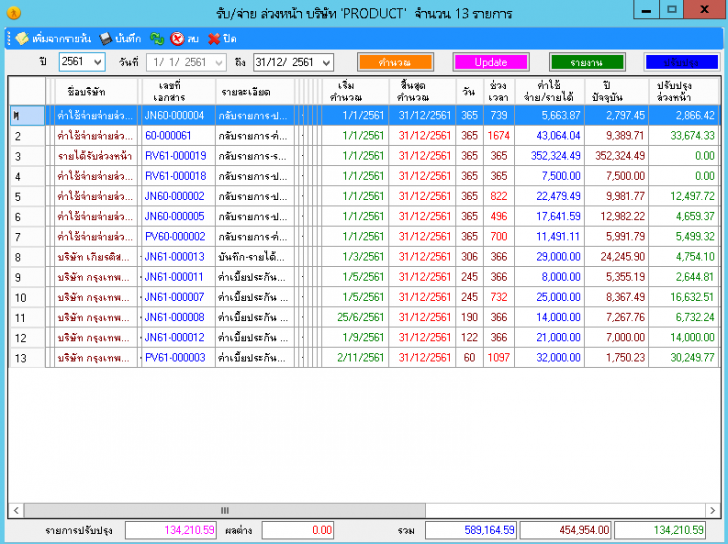
Task: Click the scroll left arrow of horizontal scrollbar
Action: point(16,511)
